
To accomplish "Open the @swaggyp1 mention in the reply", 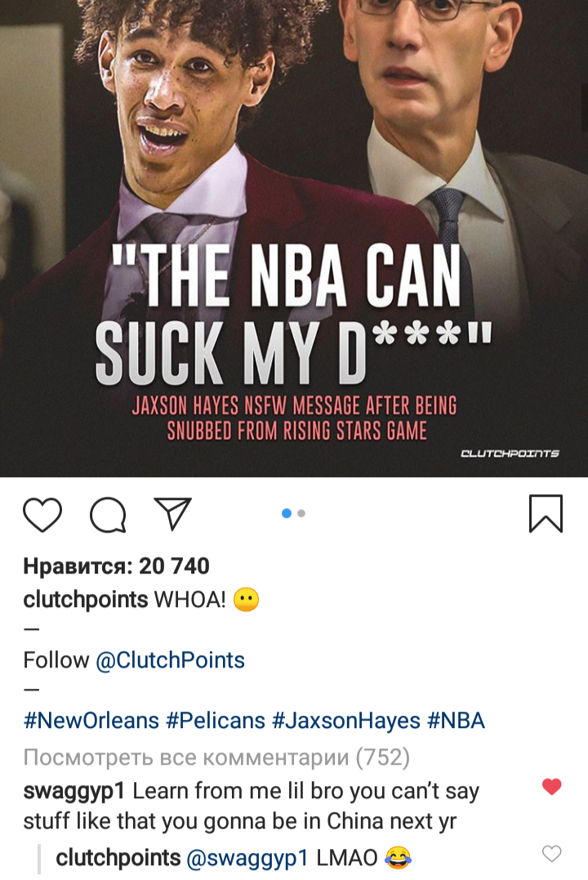I will point(247,858).
